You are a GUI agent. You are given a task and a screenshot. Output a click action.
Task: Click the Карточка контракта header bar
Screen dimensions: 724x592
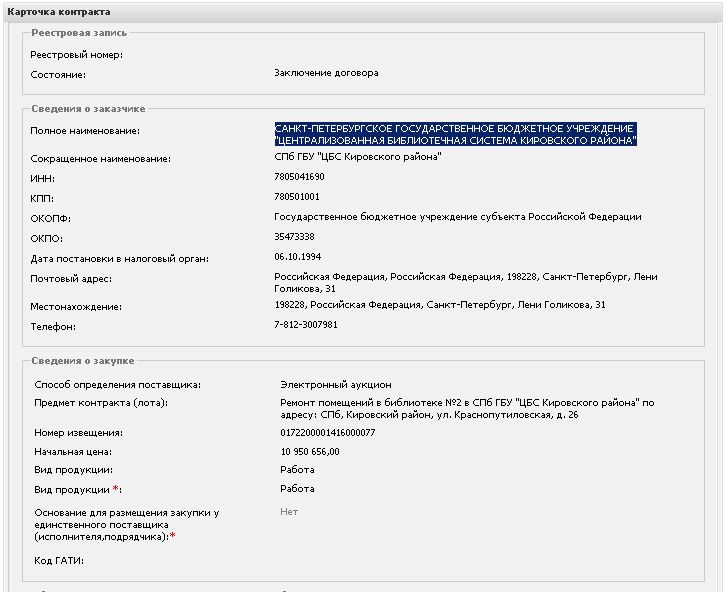pyautogui.click(x=362, y=12)
